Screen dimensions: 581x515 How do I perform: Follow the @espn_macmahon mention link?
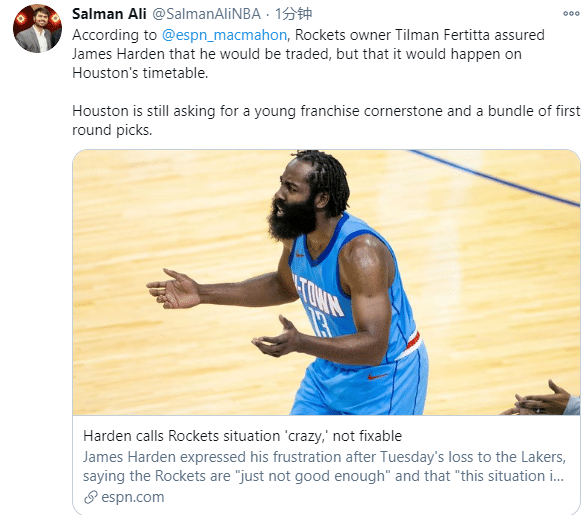click(x=224, y=35)
